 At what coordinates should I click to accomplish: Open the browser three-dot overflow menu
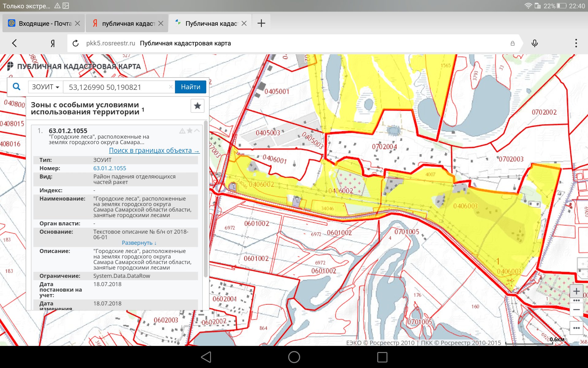[x=576, y=43]
